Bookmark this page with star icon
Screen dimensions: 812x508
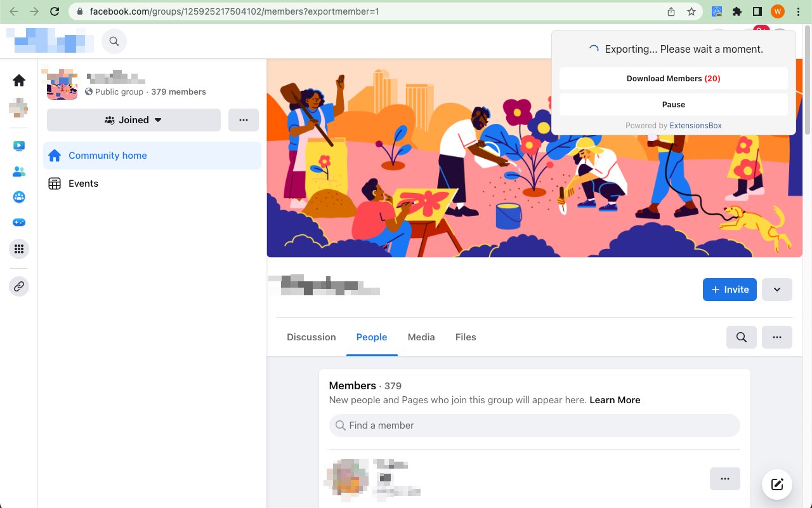point(691,11)
